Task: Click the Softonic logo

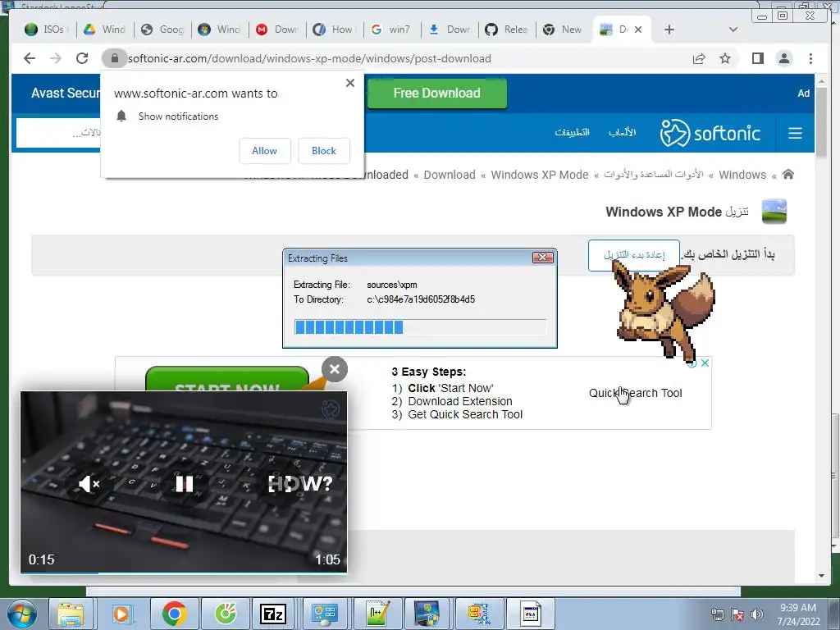Action: 710,133
